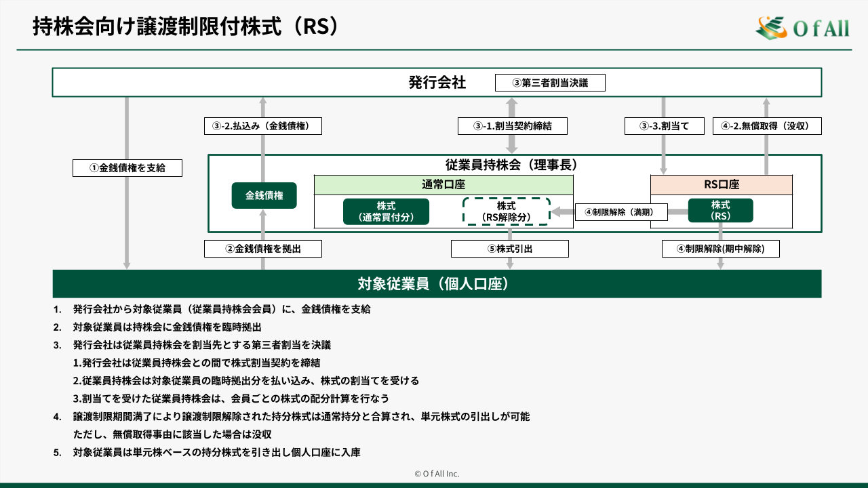Select the ④制限解除(期中解除) label

point(720,249)
